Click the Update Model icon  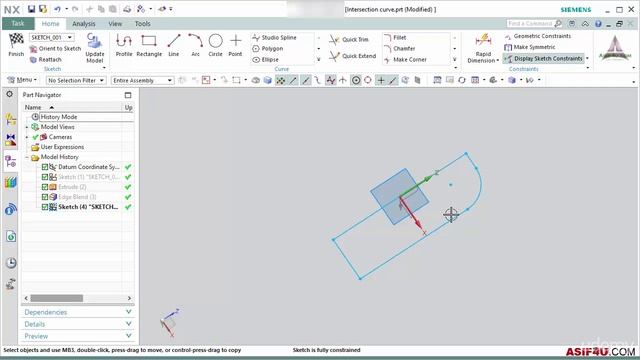coord(94,41)
